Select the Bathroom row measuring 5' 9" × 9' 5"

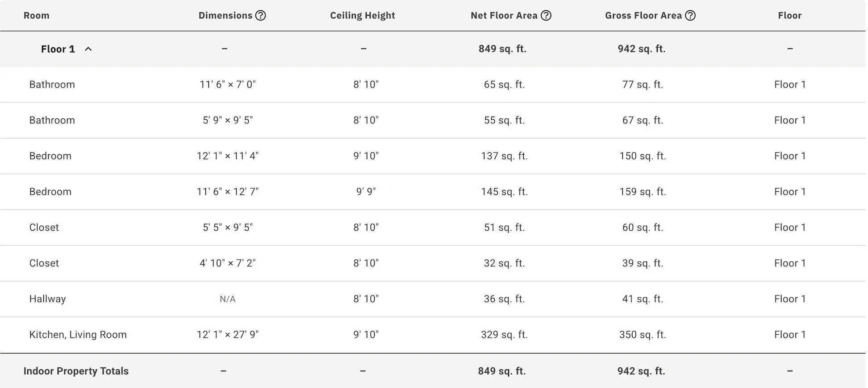point(433,121)
